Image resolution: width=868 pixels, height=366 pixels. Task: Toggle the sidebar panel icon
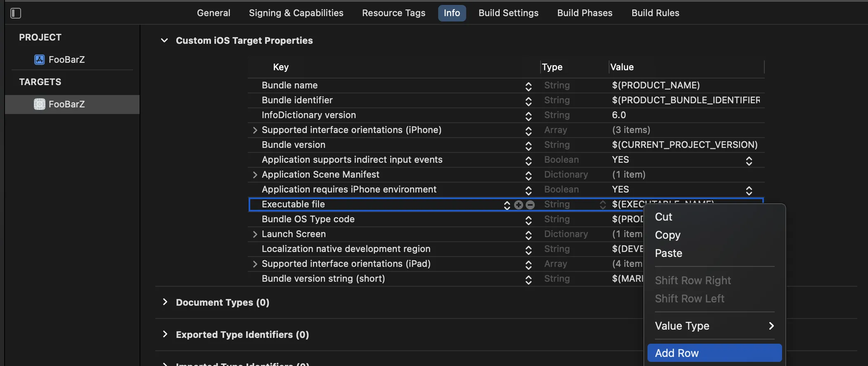pyautogui.click(x=16, y=13)
